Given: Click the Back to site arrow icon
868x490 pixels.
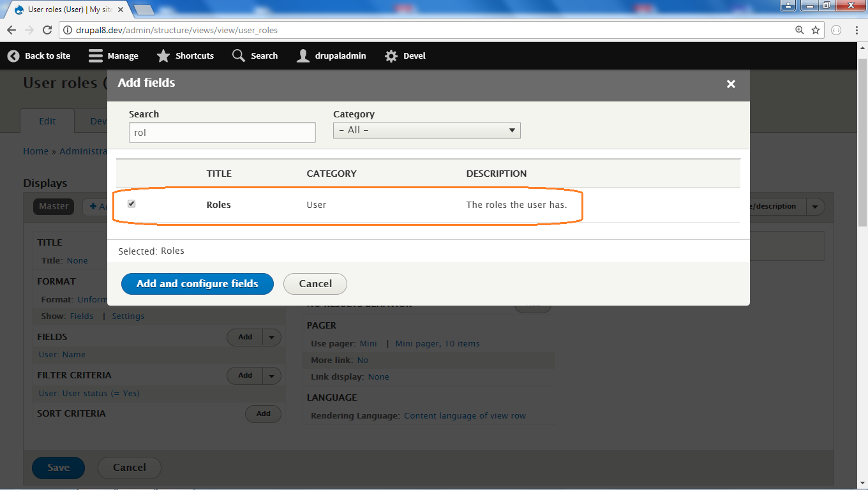Looking at the screenshot, I should pos(13,56).
